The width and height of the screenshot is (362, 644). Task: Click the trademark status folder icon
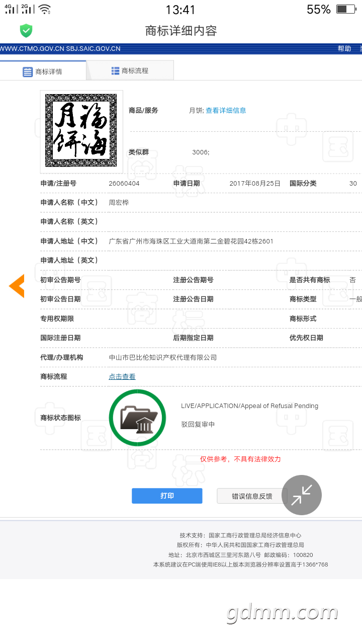point(137,418)
